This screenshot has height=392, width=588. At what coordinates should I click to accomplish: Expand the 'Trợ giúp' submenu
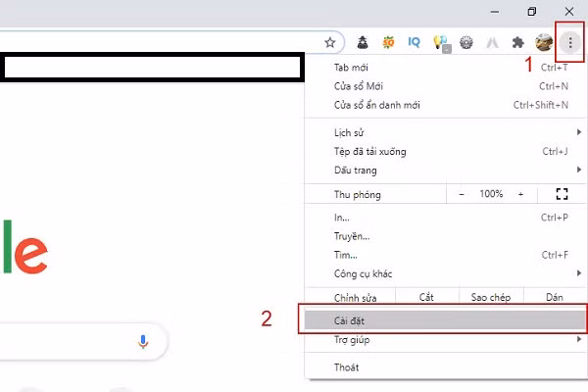pyautogui.click(x=445, y=340)
